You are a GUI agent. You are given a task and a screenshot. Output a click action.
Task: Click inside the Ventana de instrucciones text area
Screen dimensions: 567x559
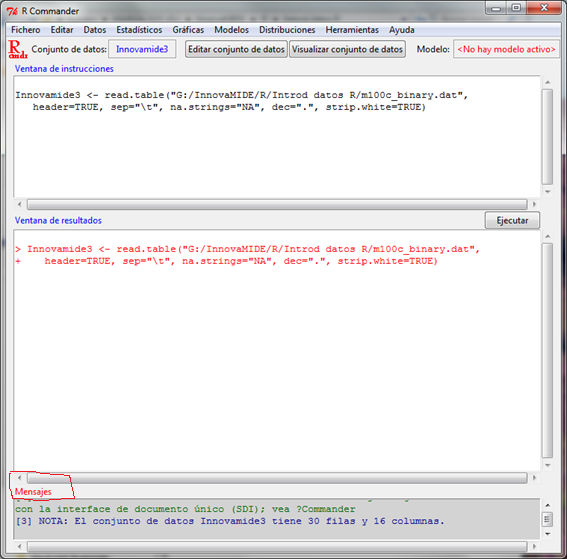click(277, 137)
